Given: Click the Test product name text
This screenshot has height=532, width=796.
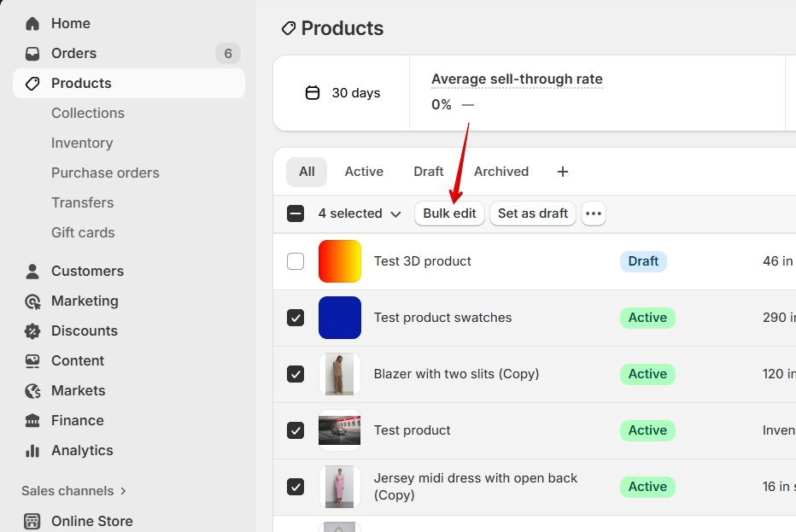Looking at the screenshot, I should [413, 430].
